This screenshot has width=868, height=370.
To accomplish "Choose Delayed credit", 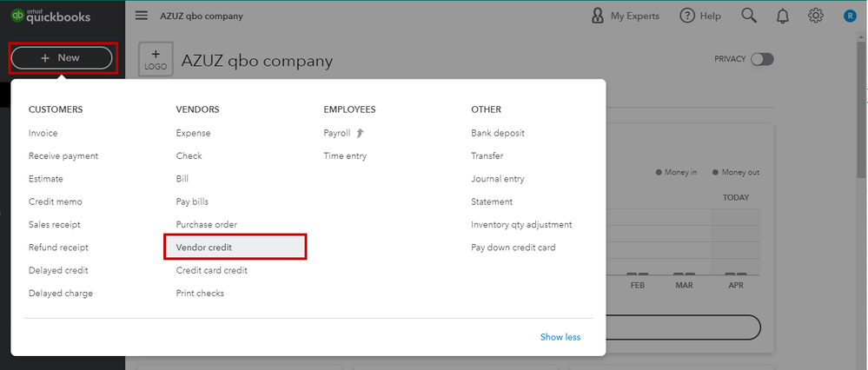I will [x=58, y=270].
